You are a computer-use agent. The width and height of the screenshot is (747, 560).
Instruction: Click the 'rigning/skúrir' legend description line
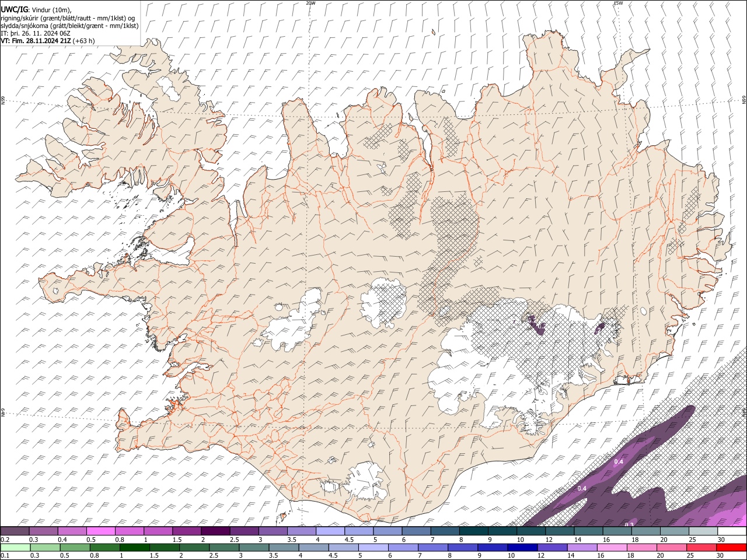pos(68,17)
